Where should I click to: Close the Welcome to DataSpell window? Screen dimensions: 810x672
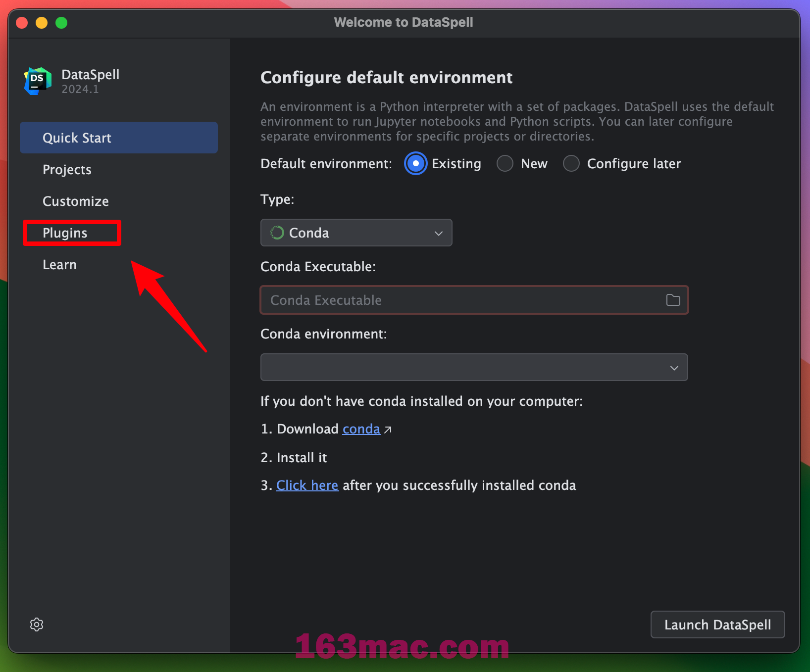pos(22,23)
